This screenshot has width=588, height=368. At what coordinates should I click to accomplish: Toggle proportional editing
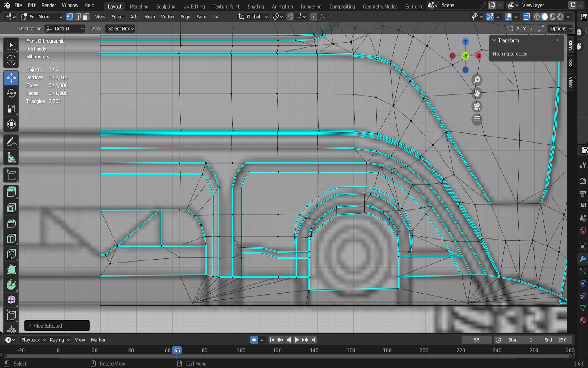[x=314, y=17]
